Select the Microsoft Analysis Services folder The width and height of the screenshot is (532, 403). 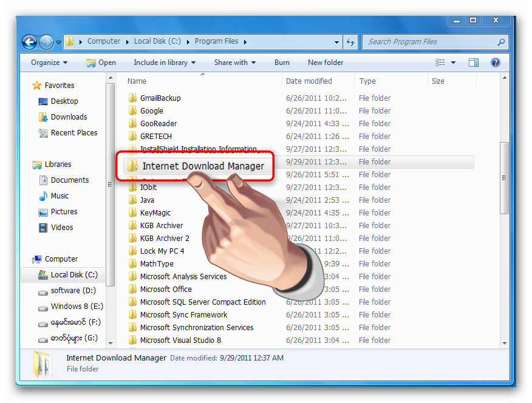[x=177, y=277]
